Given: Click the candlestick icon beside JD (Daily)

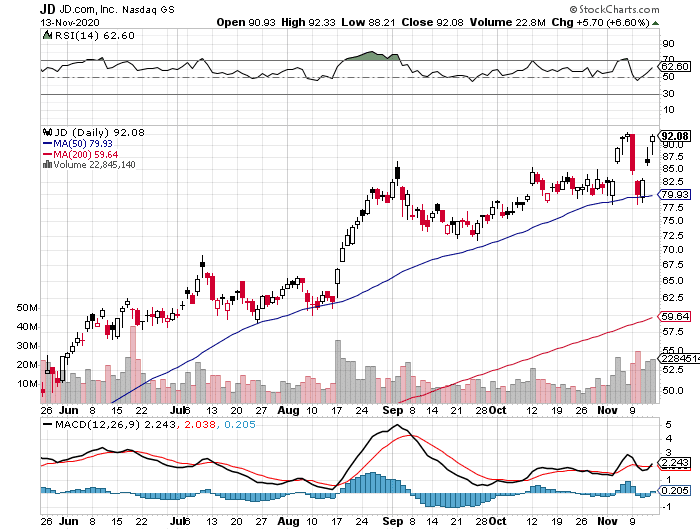Looking at the screenshot, I should coord(47,132).
